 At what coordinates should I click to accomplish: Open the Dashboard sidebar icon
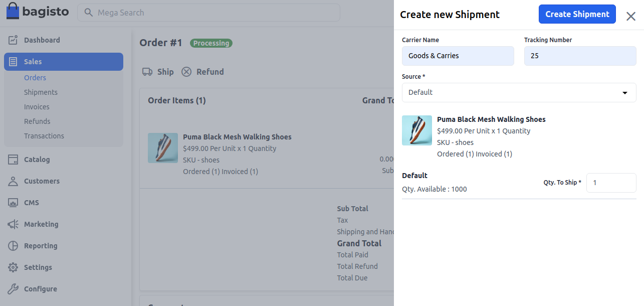click(14, 40)
